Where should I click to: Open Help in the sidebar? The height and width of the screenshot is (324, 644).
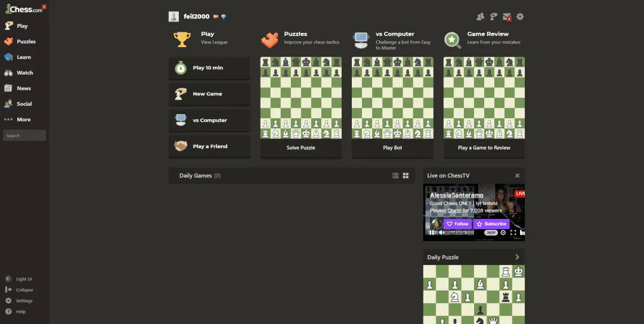(x=16, y=311)
